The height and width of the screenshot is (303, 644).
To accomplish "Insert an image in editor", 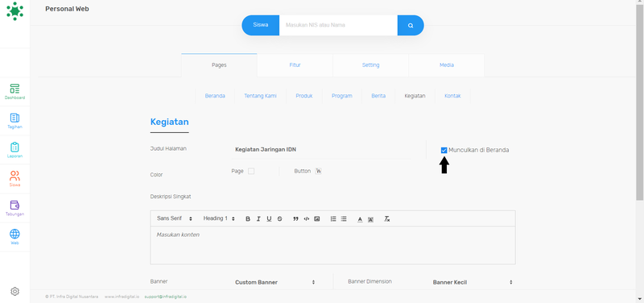I will pyautogui.click(x=316, y=218).
